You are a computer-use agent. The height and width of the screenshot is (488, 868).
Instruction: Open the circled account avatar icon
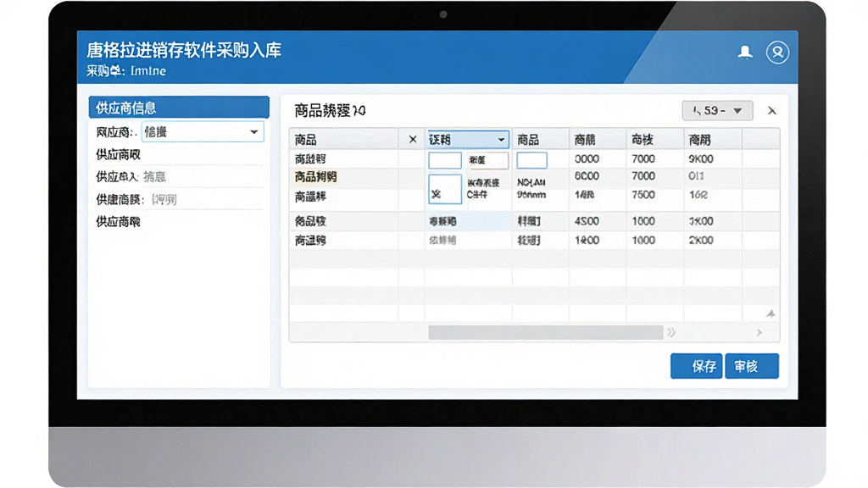coord(777,52)
